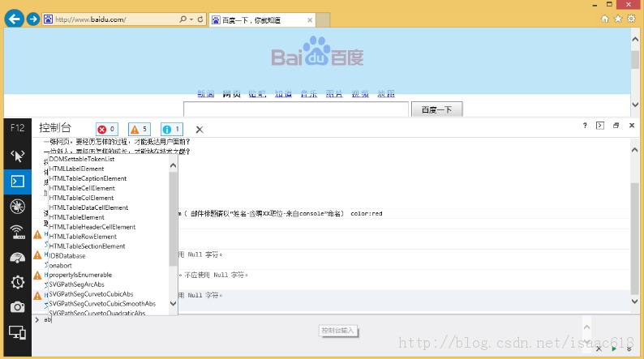
Task: Expand the console pane icon next to help
Action: click(600, 126)
